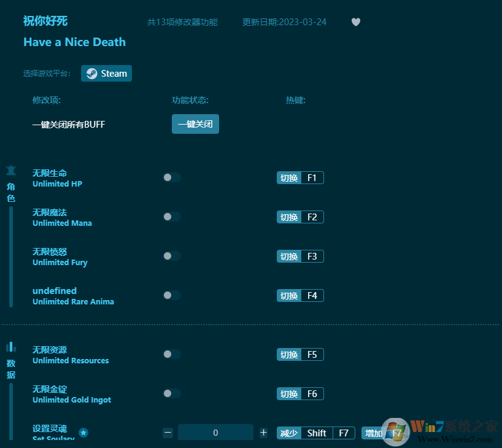Screen dimensions: 502x448
Task: Enable the Unlimited Mana toggle
Action: [x=172, y=217]
